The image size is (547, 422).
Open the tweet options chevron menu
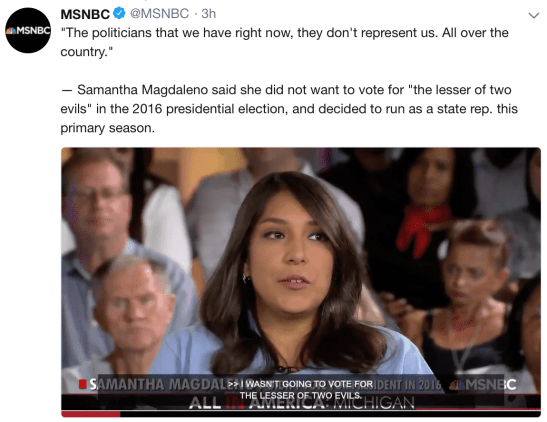coord(534,15)
